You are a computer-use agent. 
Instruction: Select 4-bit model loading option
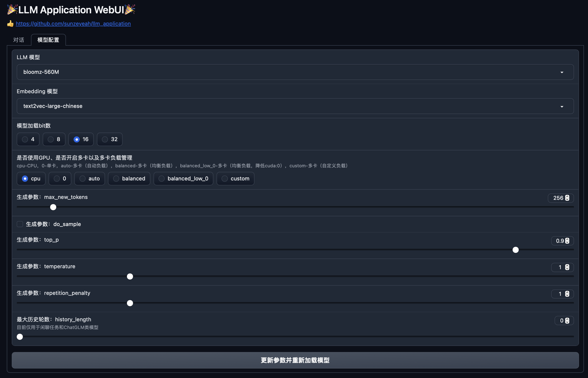pos(25,139)
